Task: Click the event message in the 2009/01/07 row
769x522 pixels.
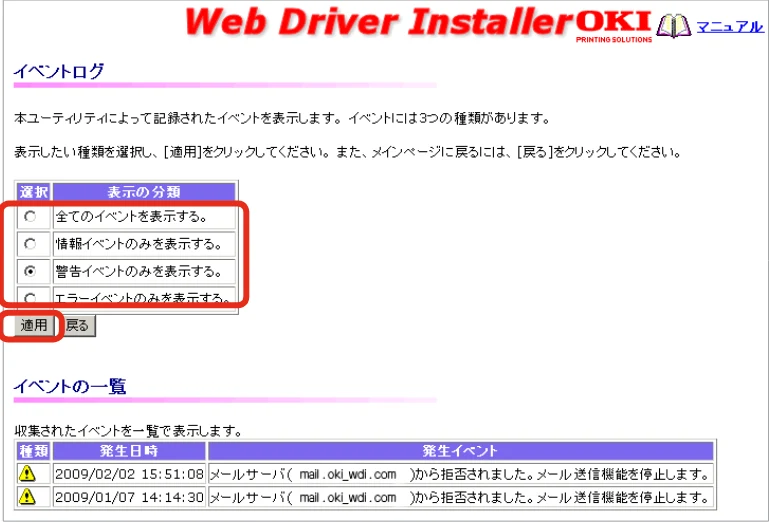Action: 461,497
